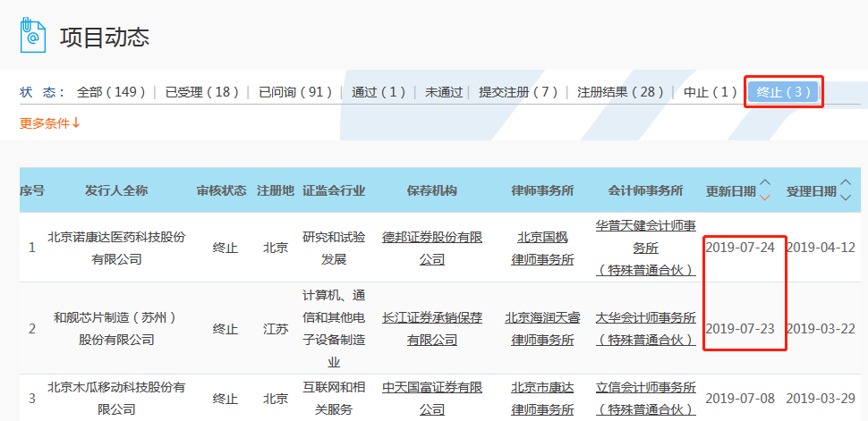Click the 受理日期 column header label
The image size is (868, 421).
tap(811, 191)
